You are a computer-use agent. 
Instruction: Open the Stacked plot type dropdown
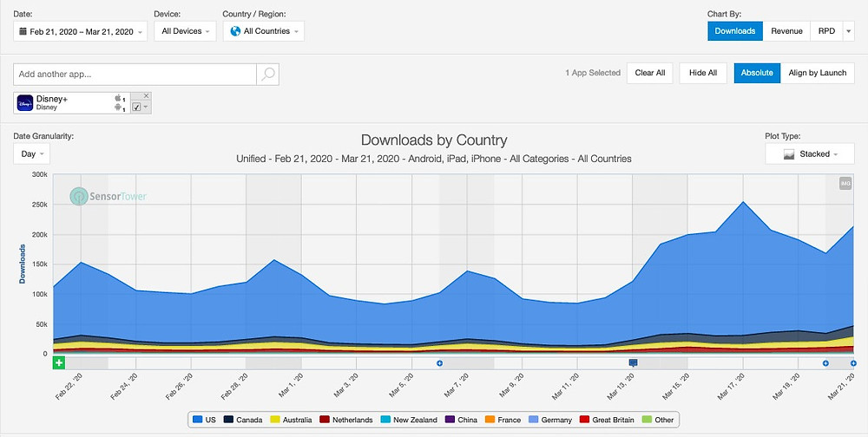coord(810,153)
